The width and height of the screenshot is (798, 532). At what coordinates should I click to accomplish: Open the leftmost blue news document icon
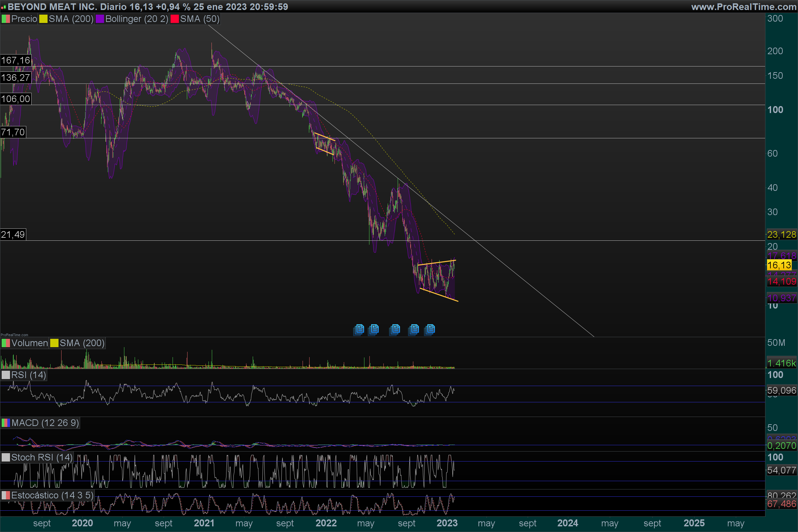tap(359, 329)
